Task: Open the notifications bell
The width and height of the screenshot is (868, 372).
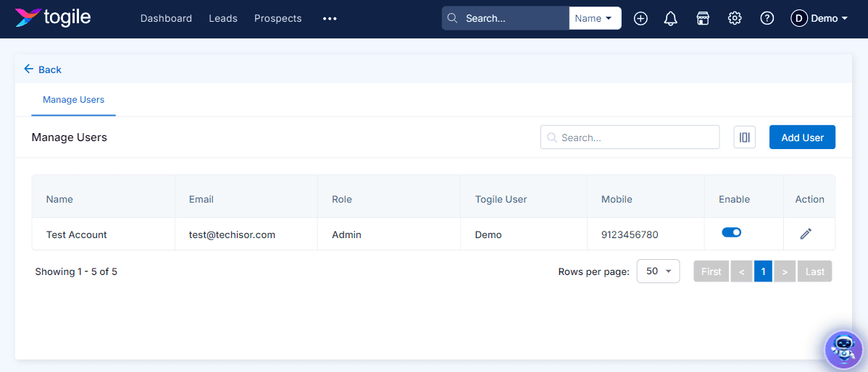Action: pos(671,18)
